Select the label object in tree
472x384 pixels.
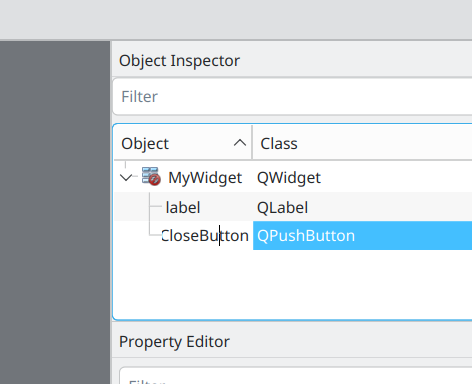pos(183,207)
